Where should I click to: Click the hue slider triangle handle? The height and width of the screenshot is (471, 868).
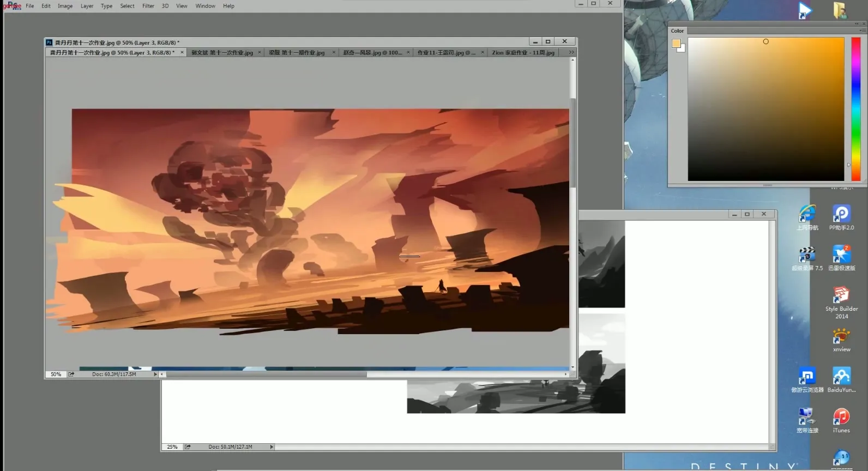tap(848, 165)
